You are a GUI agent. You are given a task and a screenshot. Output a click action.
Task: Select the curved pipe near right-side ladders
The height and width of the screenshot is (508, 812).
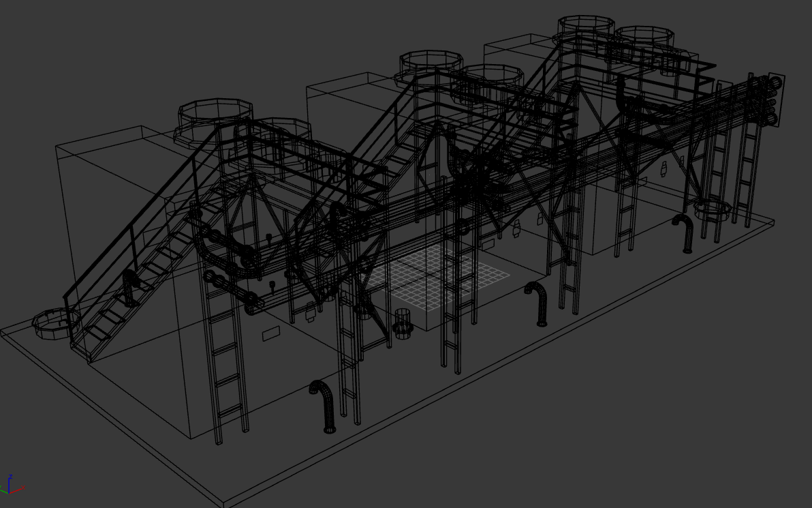click(x=684, y=233)
